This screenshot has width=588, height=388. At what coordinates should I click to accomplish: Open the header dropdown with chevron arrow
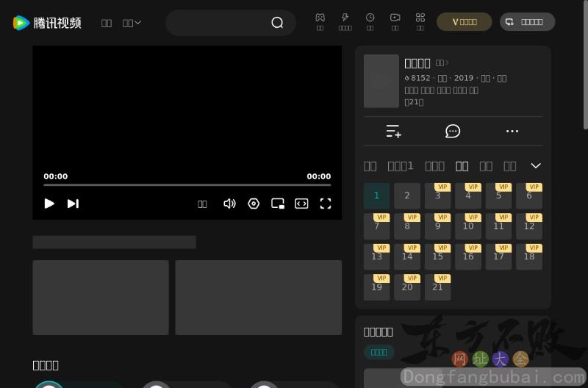(132, 23)
